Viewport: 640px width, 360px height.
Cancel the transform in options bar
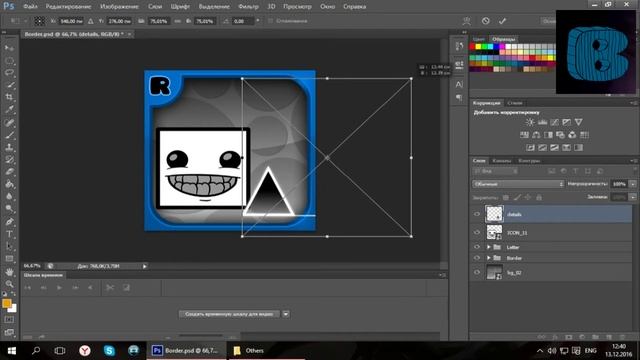[x=485, y=21]
